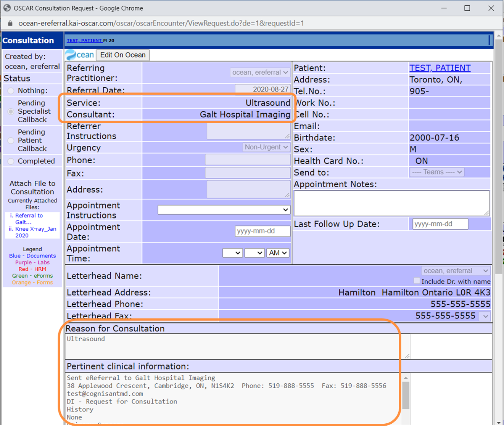Open Letterhead Fax dropdown arrow

click(485, 316)
